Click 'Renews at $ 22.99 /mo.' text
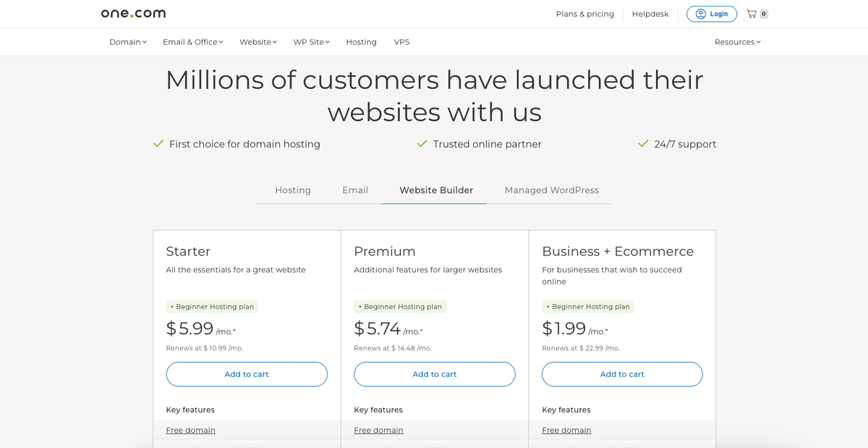The image size is (868, 448). [581, 348]
